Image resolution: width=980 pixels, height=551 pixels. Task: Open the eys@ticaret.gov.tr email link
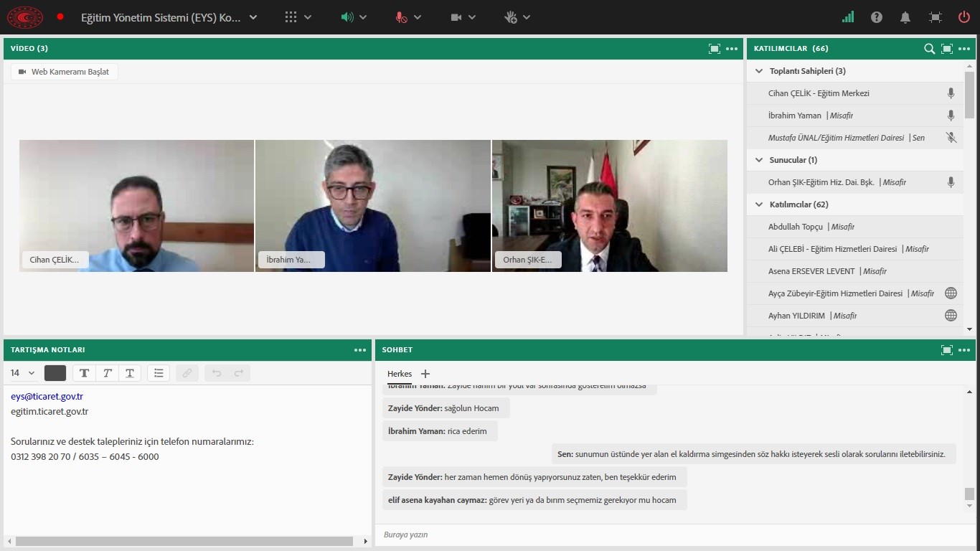pyautogui.click(x=47, y=396)
